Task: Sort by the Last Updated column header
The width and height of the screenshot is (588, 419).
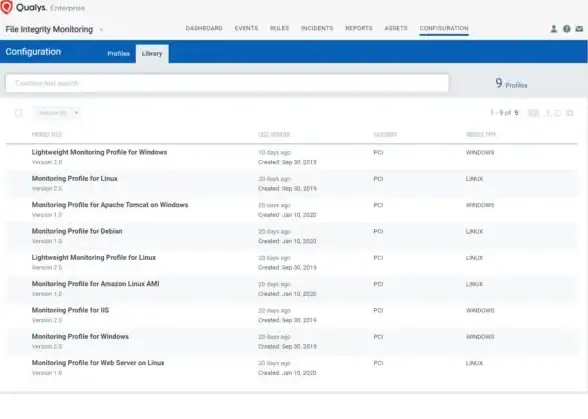Action: 274,134
